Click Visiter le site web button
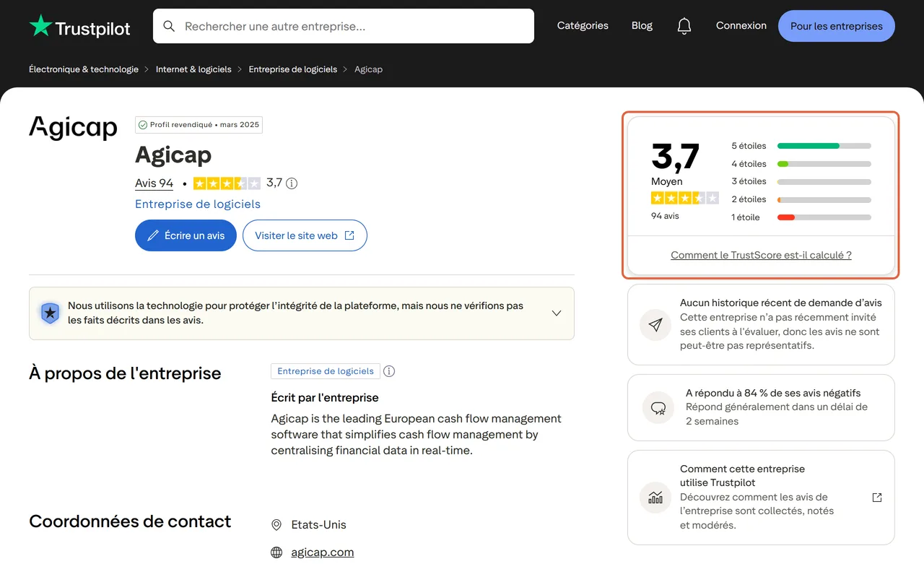Viewport: 924px width, 564px height. 305,235
